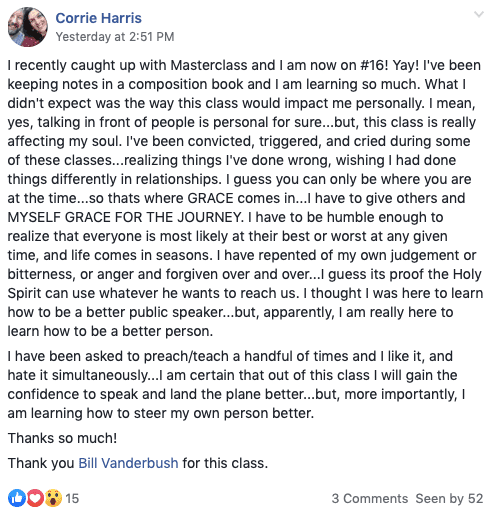The image size is (490, 513).
Task: Click the words for this class
Action: tap(225, 463)
